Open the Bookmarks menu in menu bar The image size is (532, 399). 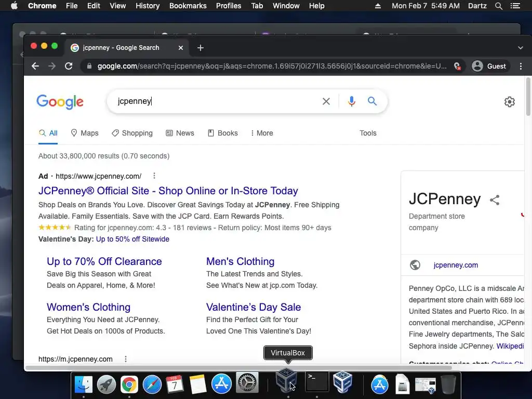point(188,6)
